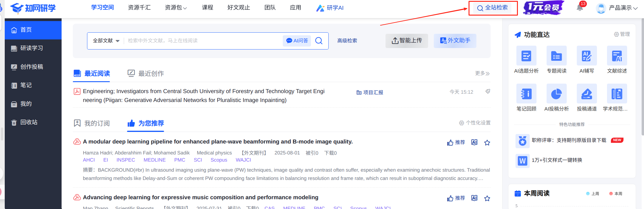Launch the AI辅写 writing tool
Image resolution: width=644 pixels, height=209 pixels.
tap(587, 56)
